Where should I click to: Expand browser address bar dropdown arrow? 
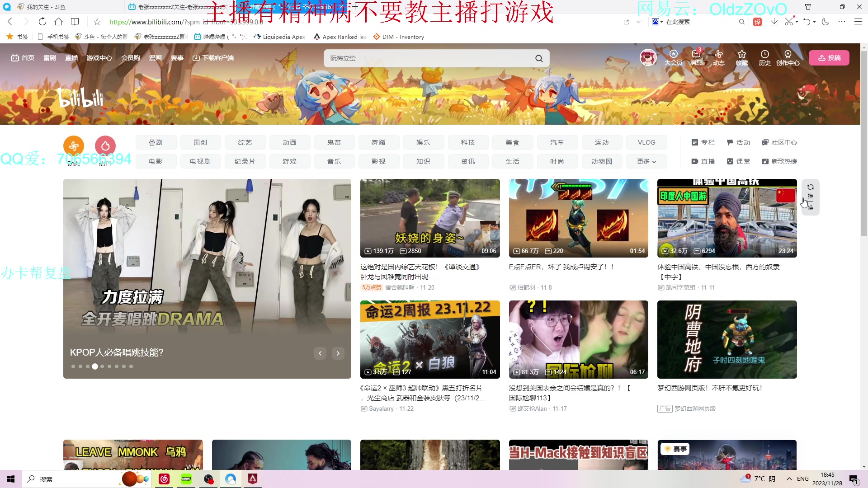[x=638, y=22]
